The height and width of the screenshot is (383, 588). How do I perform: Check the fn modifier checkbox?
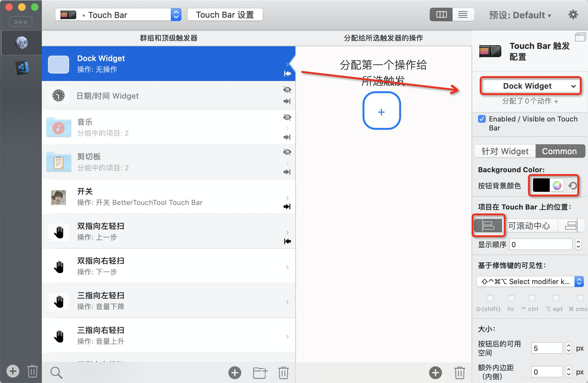[511, 298]
